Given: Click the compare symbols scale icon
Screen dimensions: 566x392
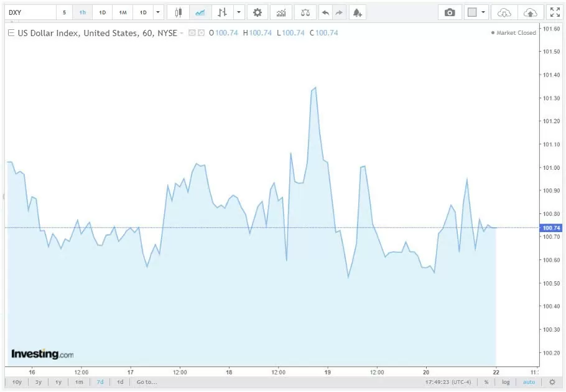Looking at the screenshot, I should 304,12.
